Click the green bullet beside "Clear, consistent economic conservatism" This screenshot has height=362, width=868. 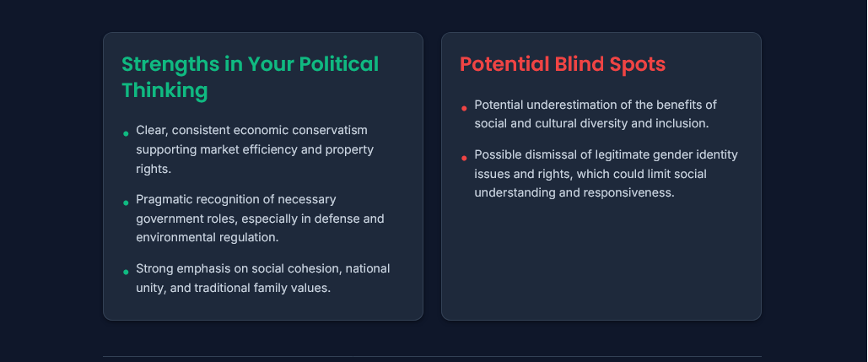126,133
